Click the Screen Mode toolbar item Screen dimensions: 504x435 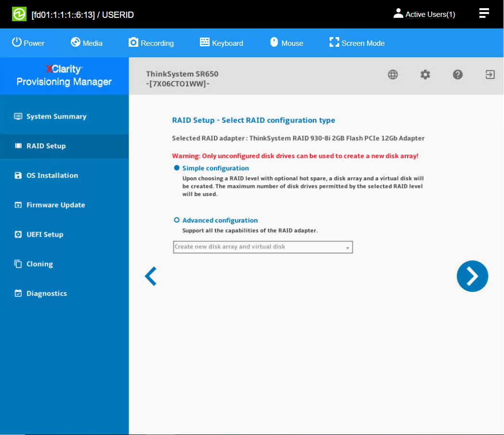[357, 43]
